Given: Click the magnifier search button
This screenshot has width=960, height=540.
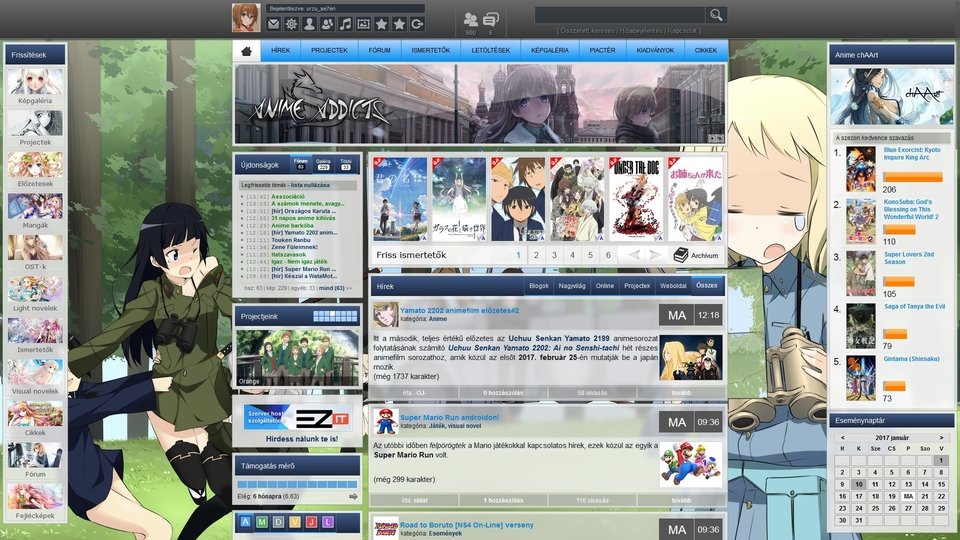Looking at the screenshot, I should pos(716,15).
